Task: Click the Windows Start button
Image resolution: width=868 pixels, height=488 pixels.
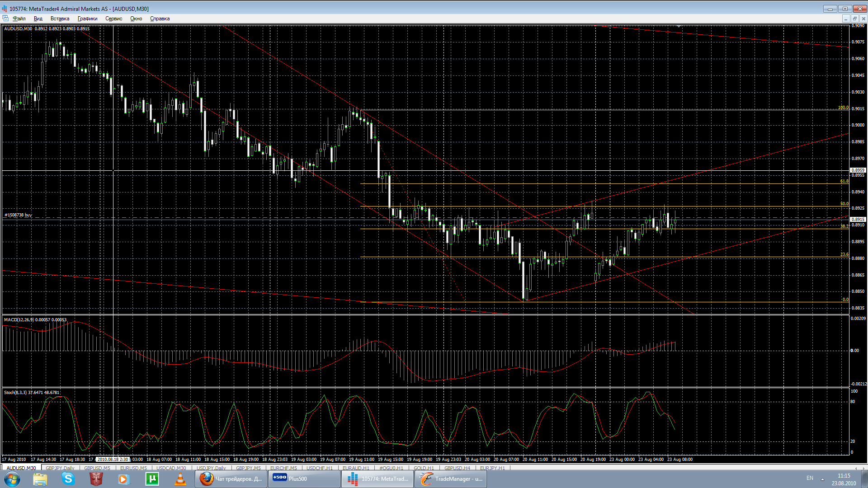Action: 12,479
